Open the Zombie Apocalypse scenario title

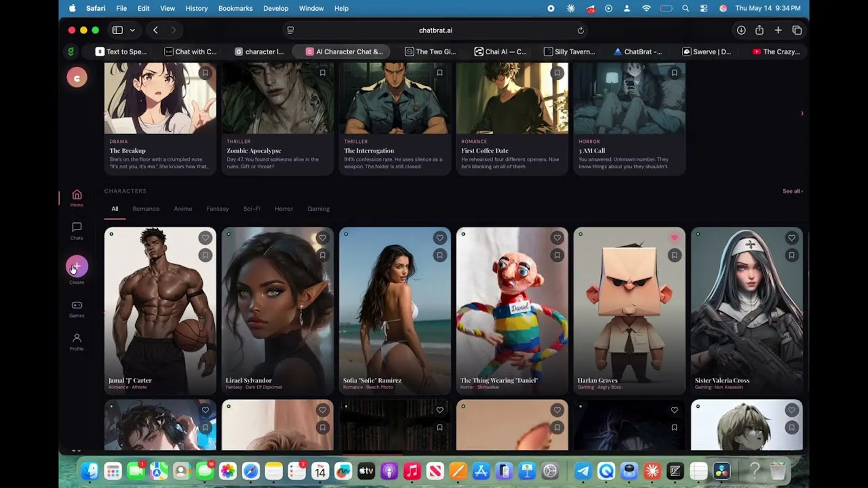click(254, 151)
